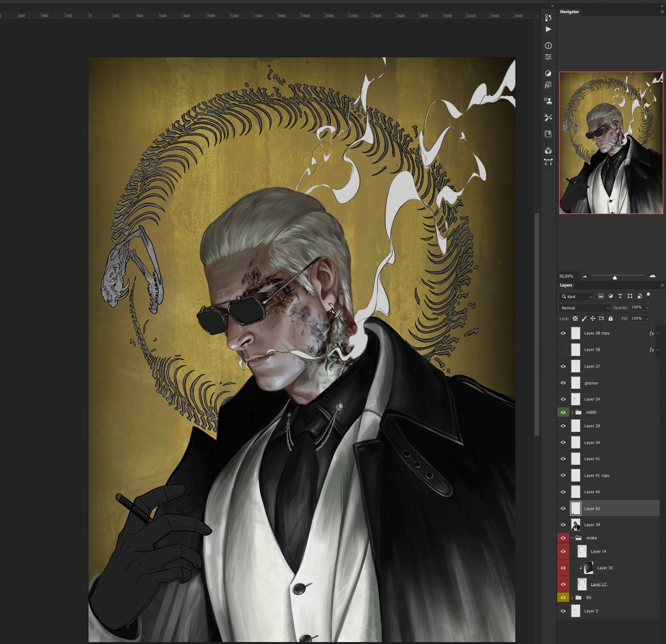The width and height of the screenshot is (666, 644).
Task: Expand effects list on Layer 38
Action: click(658, 350)
